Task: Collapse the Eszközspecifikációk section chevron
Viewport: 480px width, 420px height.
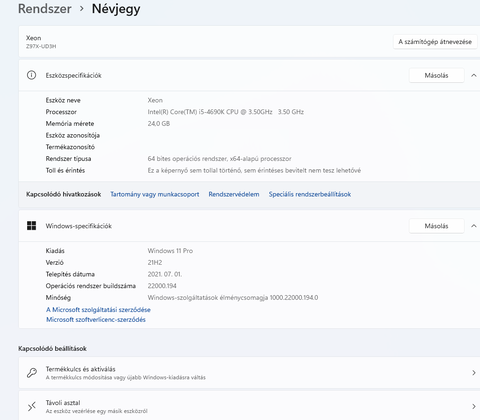Action: click(474, 75)
